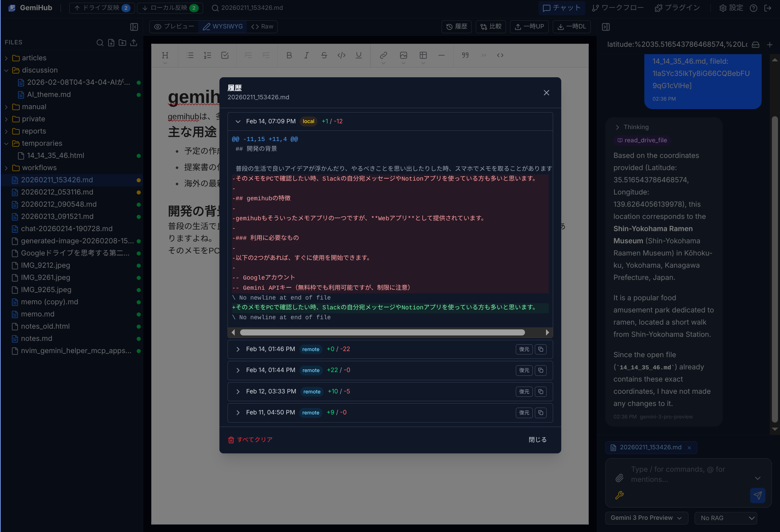Open the No RAG dropdown
This screenshot has width=780, height=532.
pyautogui.click(x=726, y=518)
